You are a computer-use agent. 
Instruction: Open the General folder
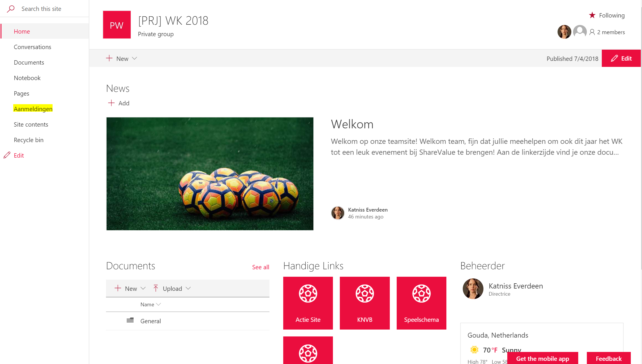(151, 321)
